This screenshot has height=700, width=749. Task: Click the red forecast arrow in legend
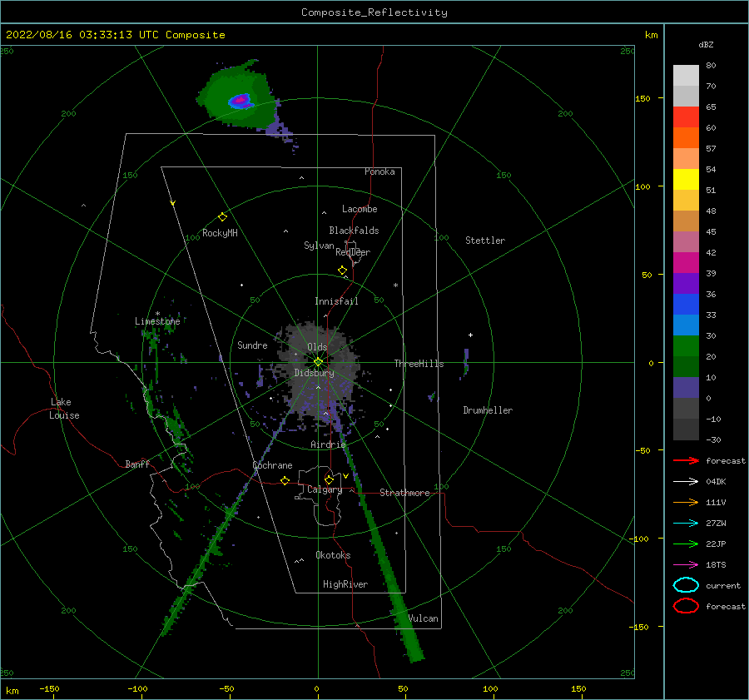coord(686,460)
